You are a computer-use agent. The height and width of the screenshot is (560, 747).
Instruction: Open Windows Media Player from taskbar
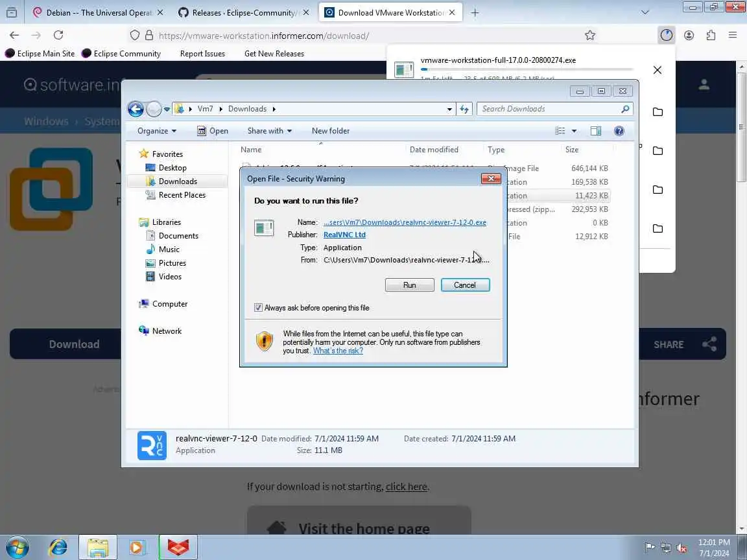pyautogui.click(x=137, y=548)
